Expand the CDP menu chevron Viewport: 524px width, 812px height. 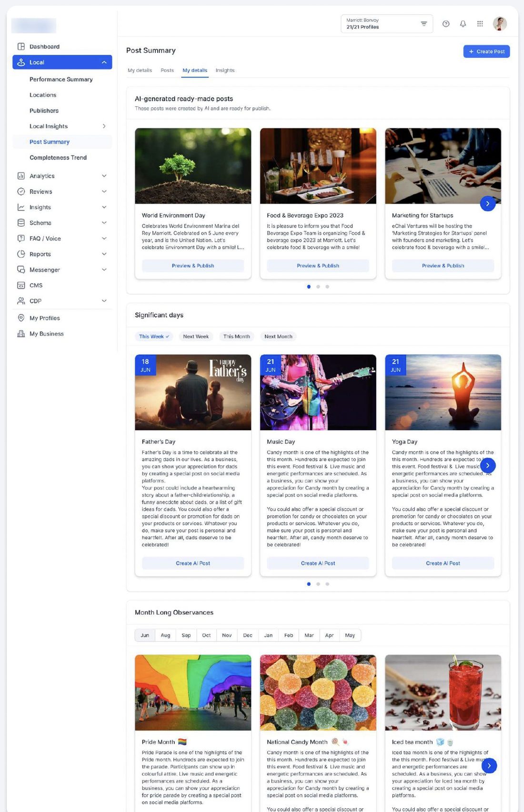[x=104, y=301]
